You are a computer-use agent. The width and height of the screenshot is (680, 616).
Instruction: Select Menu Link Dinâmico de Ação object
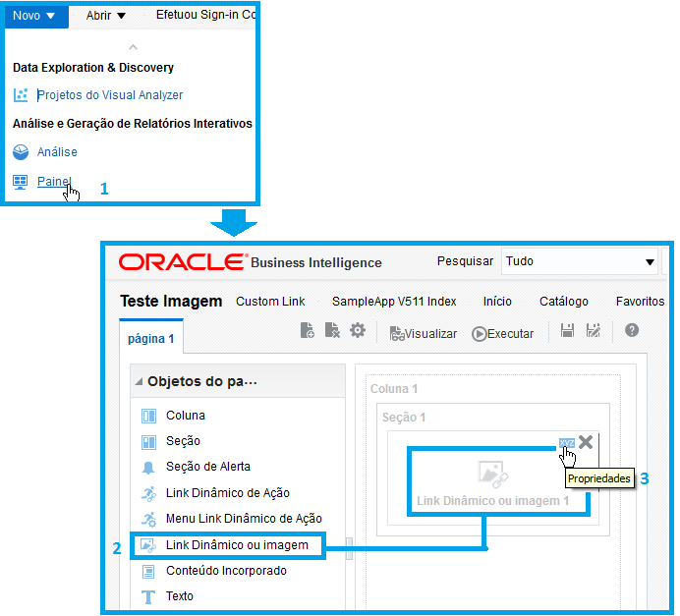tap(244, 519)
